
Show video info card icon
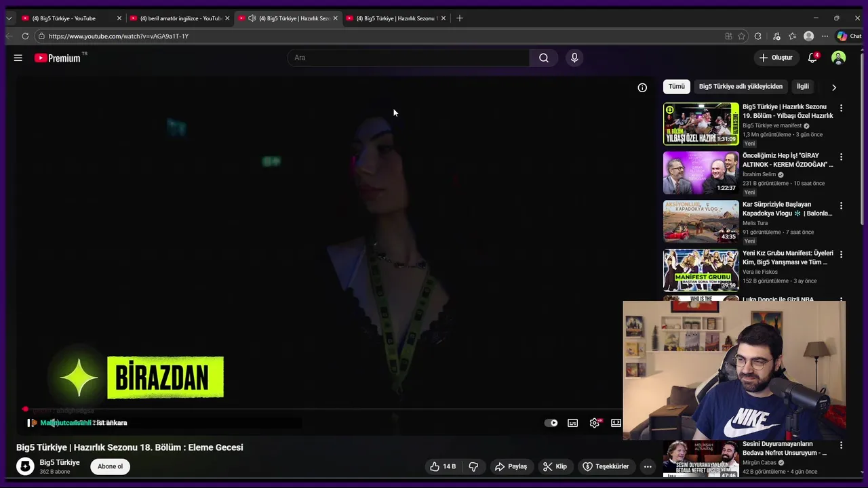(x=642, y=87)
